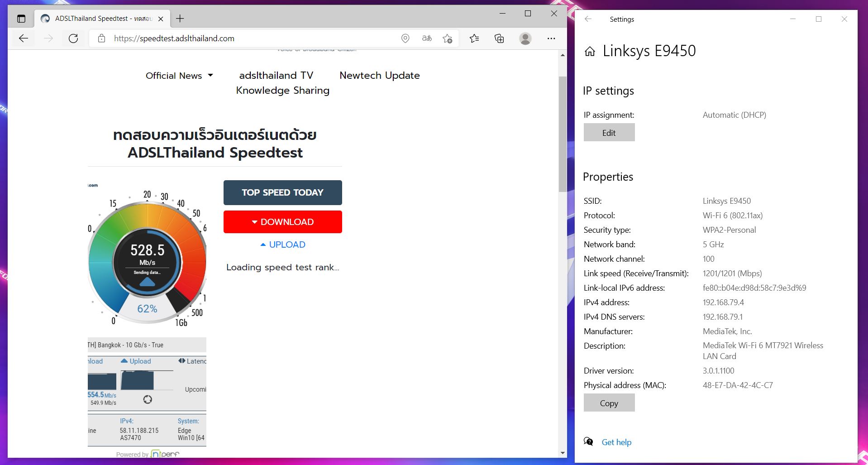Click the location permission icon

[405, 38]
